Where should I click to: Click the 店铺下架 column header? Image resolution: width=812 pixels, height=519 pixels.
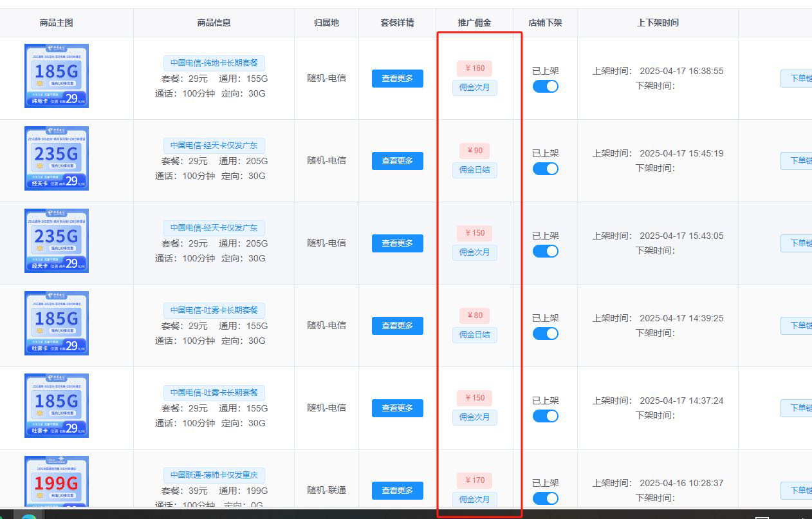(546, 23)
